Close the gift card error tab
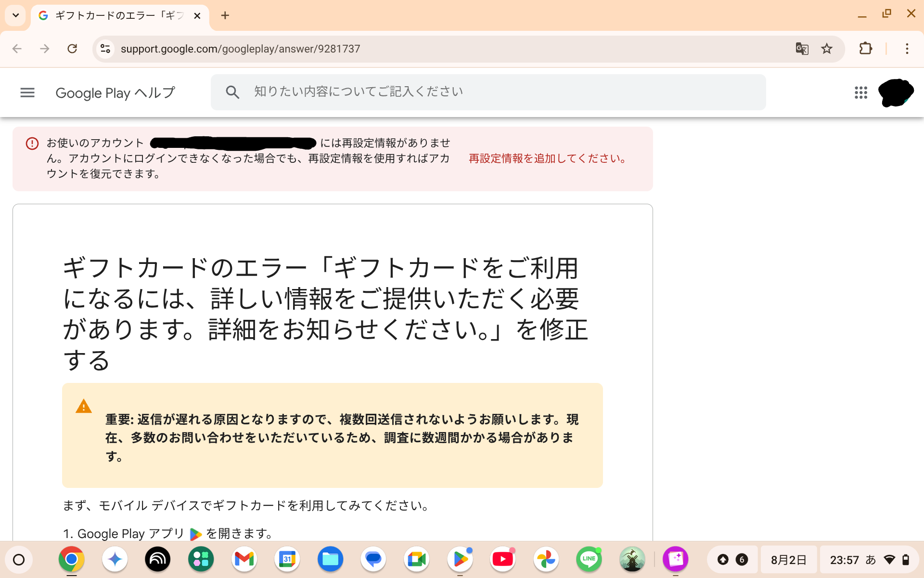Viewport: 924px width, 578px height. click(197, 15)
